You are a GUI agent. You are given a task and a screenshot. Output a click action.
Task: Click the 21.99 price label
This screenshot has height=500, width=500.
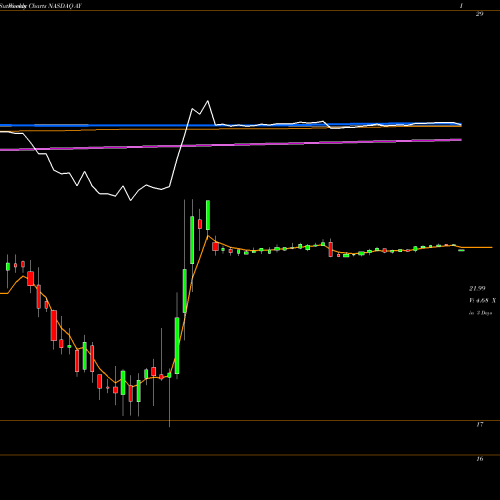pos(477,288)
